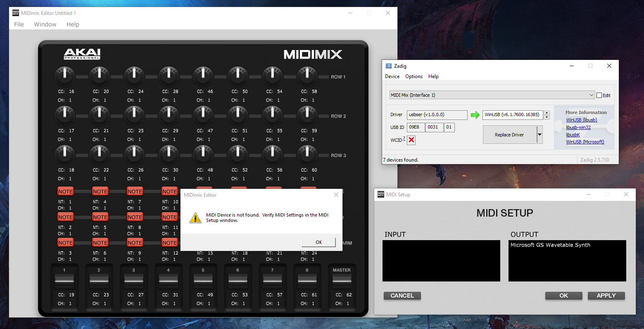Open the Options menu in Zadig

[x=413, y=76]
